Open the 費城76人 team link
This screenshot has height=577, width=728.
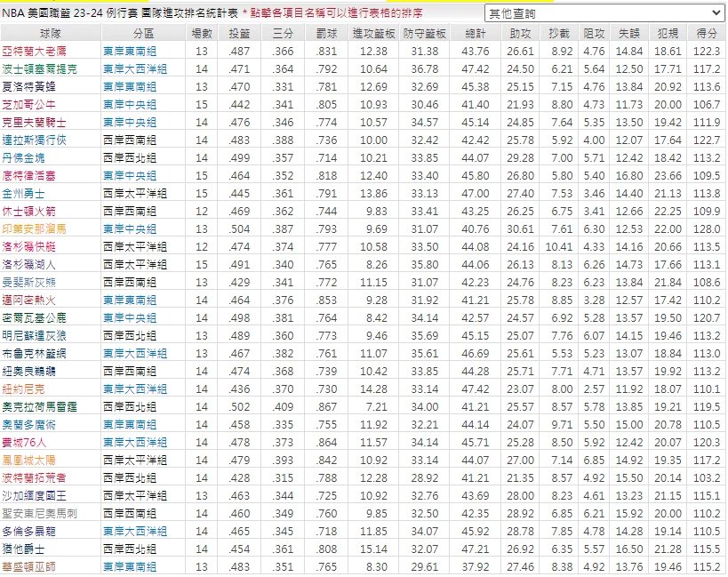click(x=24, y=443)
